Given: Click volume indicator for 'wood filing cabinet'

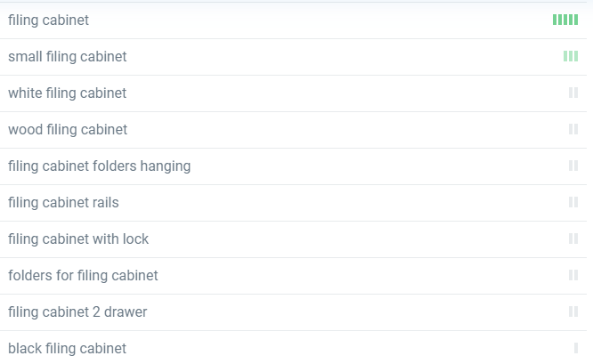Looking at the screenshot, I should pos(573,129).
